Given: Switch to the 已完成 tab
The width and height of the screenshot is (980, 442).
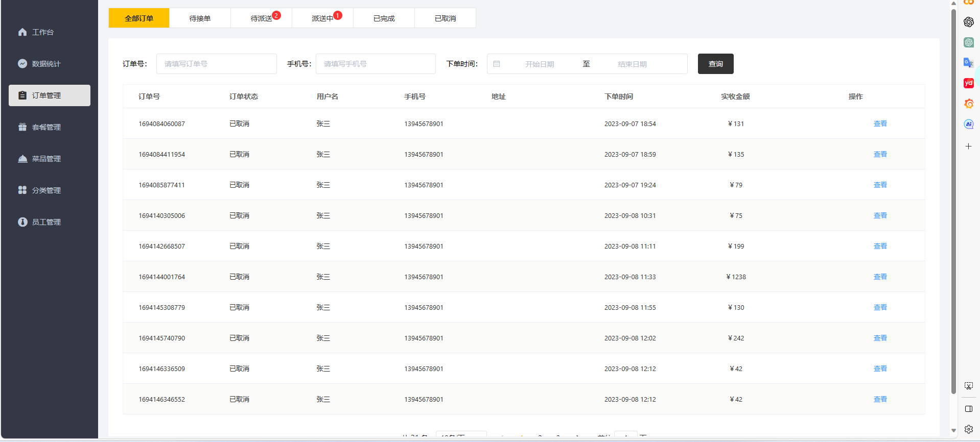Looking at the screenshot, I should coord(384,18).
